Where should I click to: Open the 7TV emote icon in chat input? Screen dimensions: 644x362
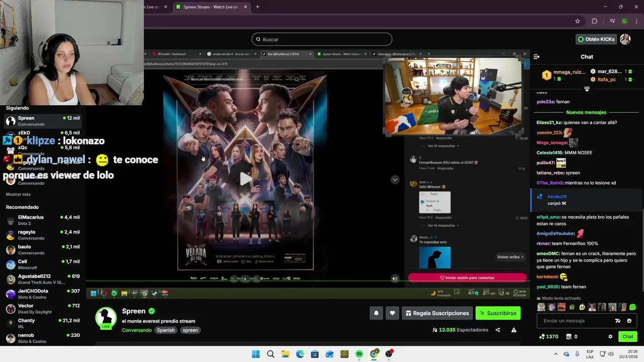click(x=618, y=321)
